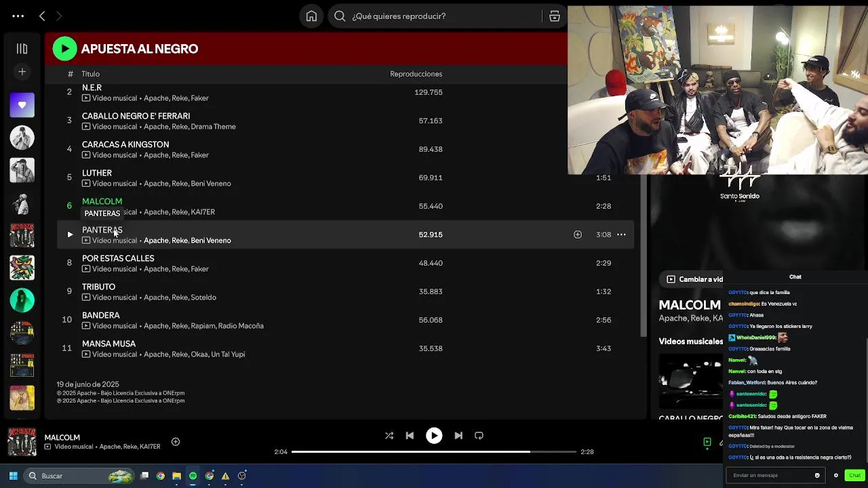868x488 pixels.
Task: Toggle the Now Playing view icon
Action: (x=707, y=442)
